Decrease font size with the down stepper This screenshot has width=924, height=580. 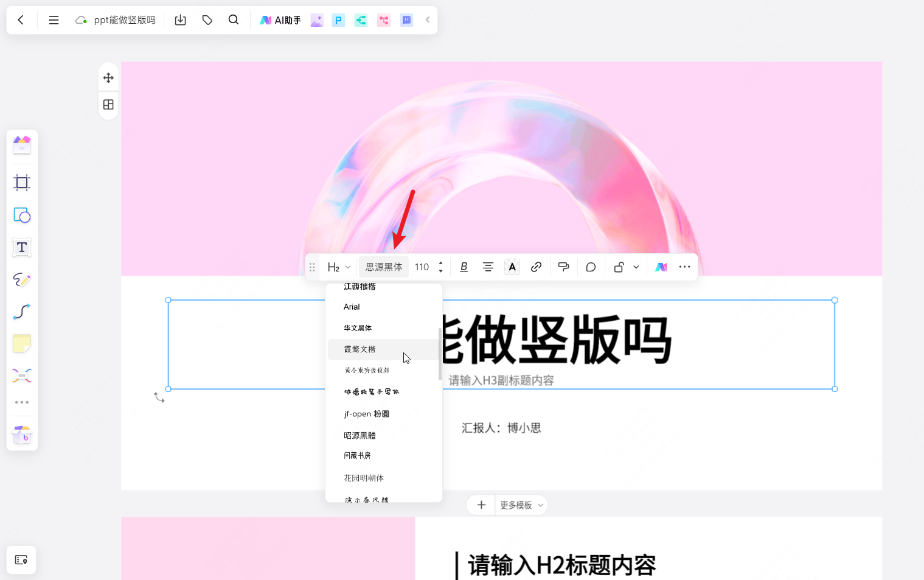pyautogui.click(x=441, y=271)
